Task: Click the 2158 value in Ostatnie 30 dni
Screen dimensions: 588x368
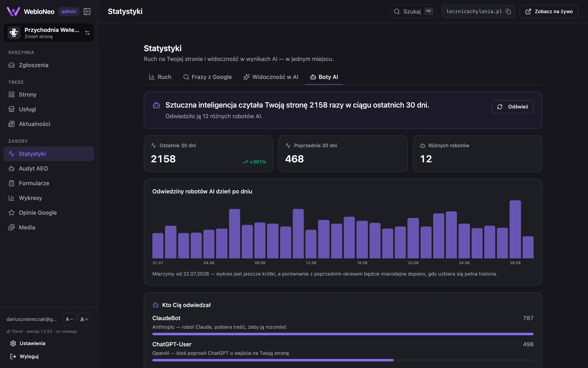Action: pos(163,159)
